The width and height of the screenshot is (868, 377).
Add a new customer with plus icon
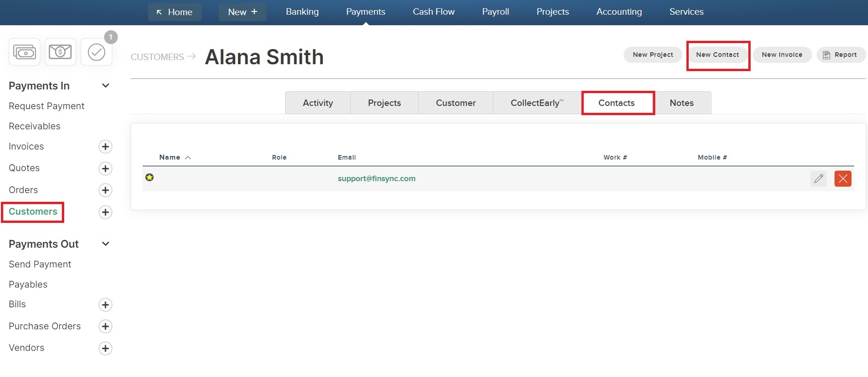pos(105,212)
